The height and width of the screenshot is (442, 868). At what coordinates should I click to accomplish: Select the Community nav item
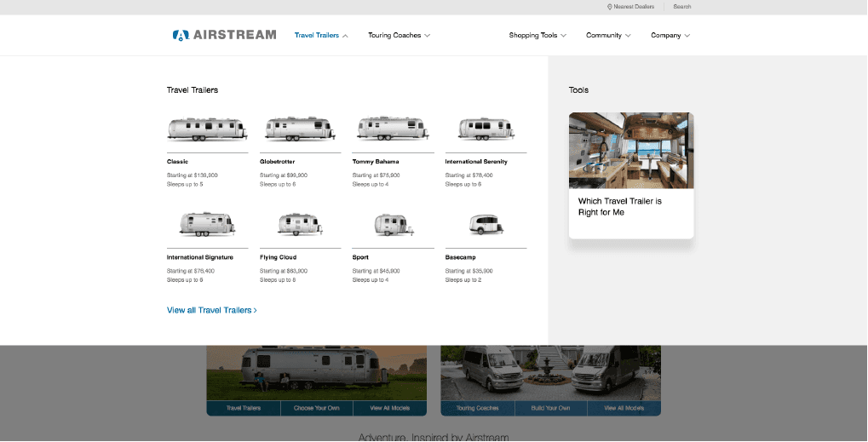pos(604,35)
